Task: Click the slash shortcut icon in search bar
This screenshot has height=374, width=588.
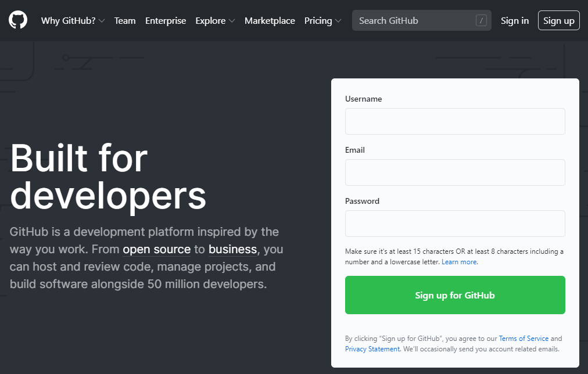Action: tap(481, 20)
